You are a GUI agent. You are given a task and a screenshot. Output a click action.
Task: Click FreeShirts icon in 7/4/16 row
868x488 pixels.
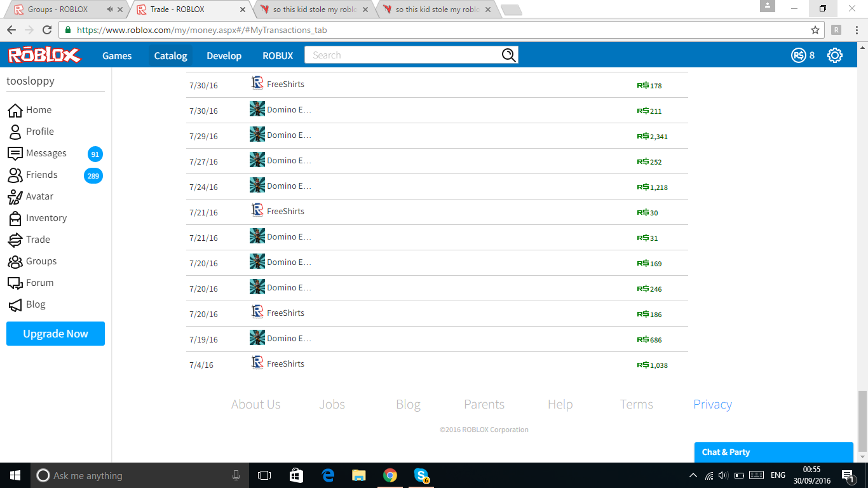pyautogui.click(x=257, y=363)
